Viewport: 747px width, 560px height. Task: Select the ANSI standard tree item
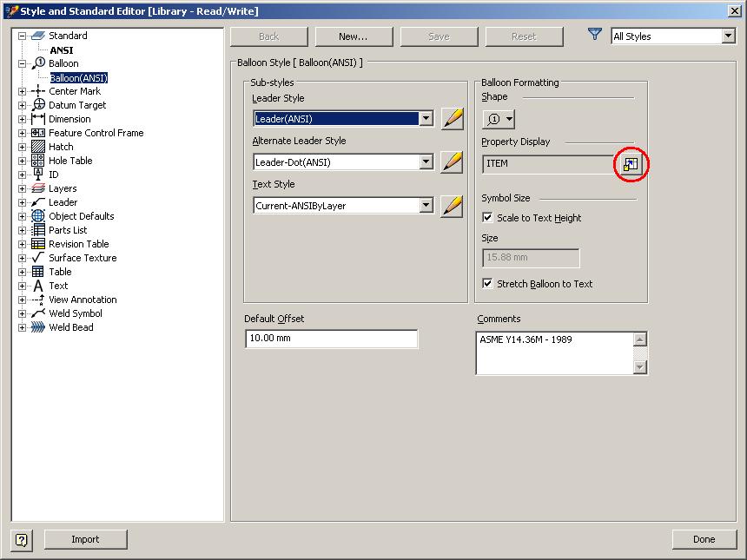click(62, 50)
